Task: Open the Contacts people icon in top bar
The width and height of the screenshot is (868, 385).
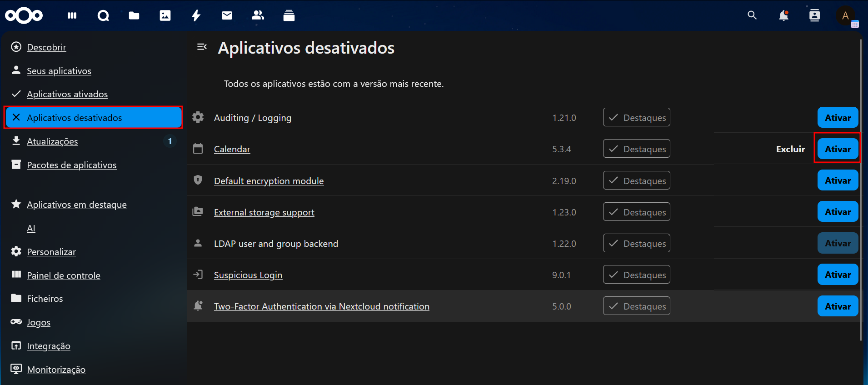Action: point(258,16)
